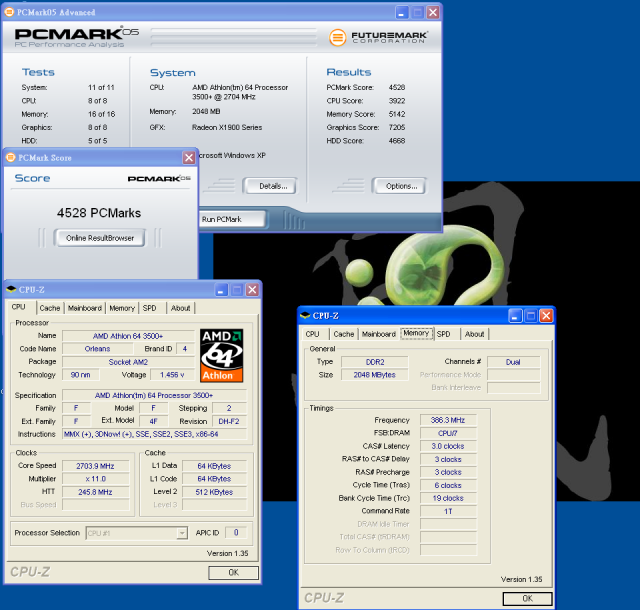The height and width of the screenshot is (610, 640).
Task: Open Options... in PCMark05 Results
Action: (x=399, y=186)
